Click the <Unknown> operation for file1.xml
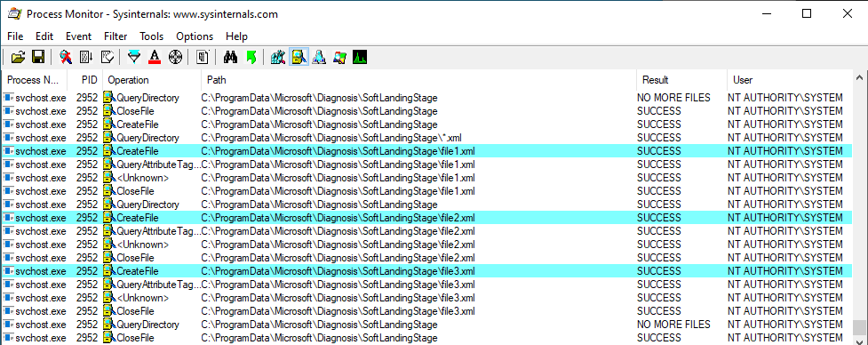Screen dimensions: 868x345 click(x=142, y=178)
